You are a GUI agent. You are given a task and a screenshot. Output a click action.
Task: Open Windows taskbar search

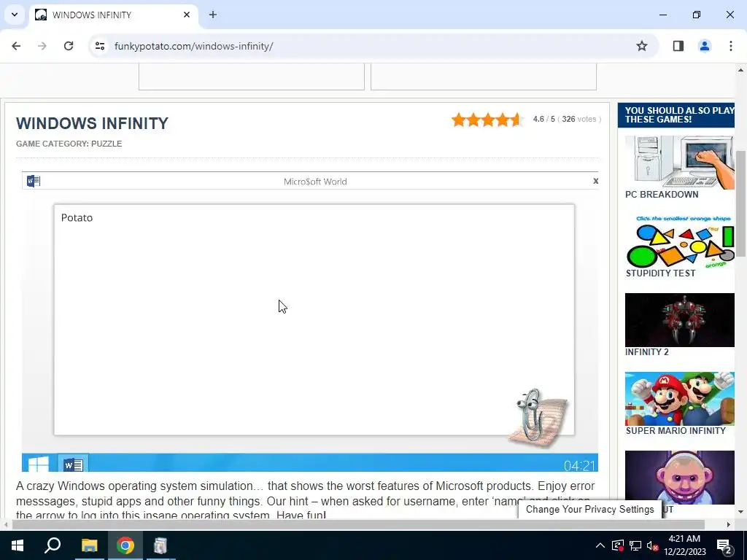point(53,545)
